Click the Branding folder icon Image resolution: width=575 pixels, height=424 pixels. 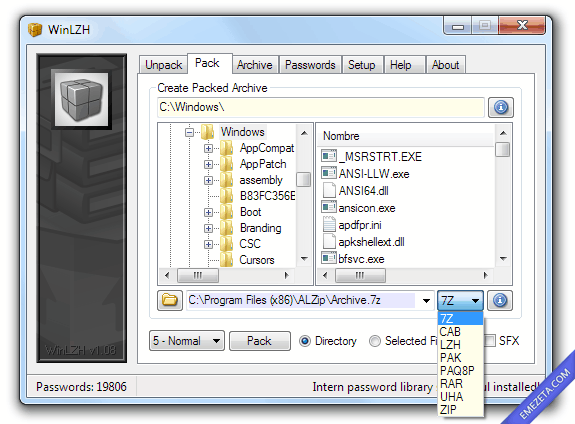[227, 228]
